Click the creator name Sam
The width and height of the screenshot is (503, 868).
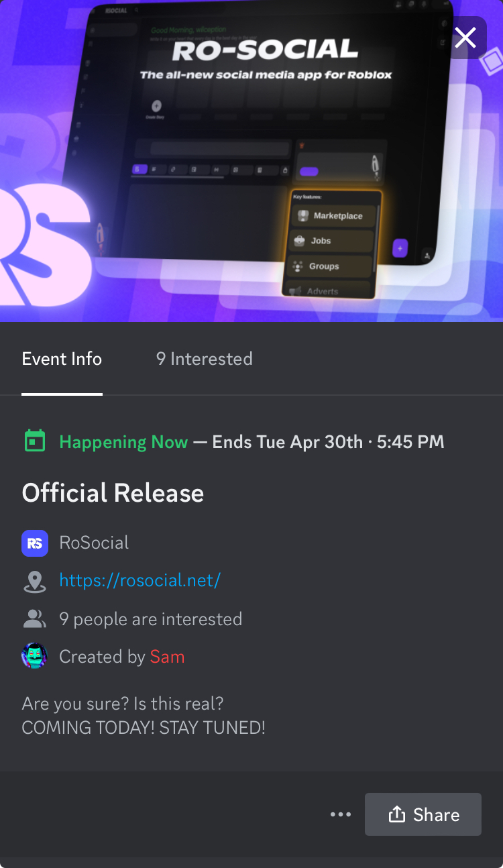pos(167,657)
